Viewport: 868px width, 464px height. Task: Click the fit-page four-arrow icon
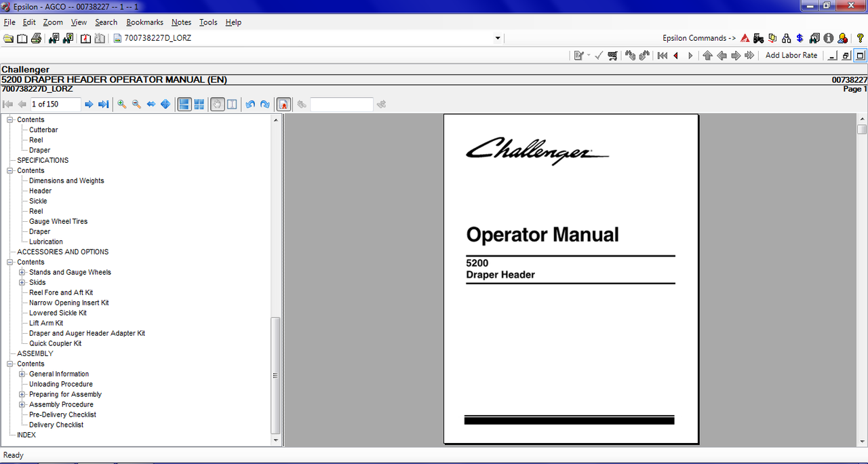pyautogui.click(x=165, y=104)
